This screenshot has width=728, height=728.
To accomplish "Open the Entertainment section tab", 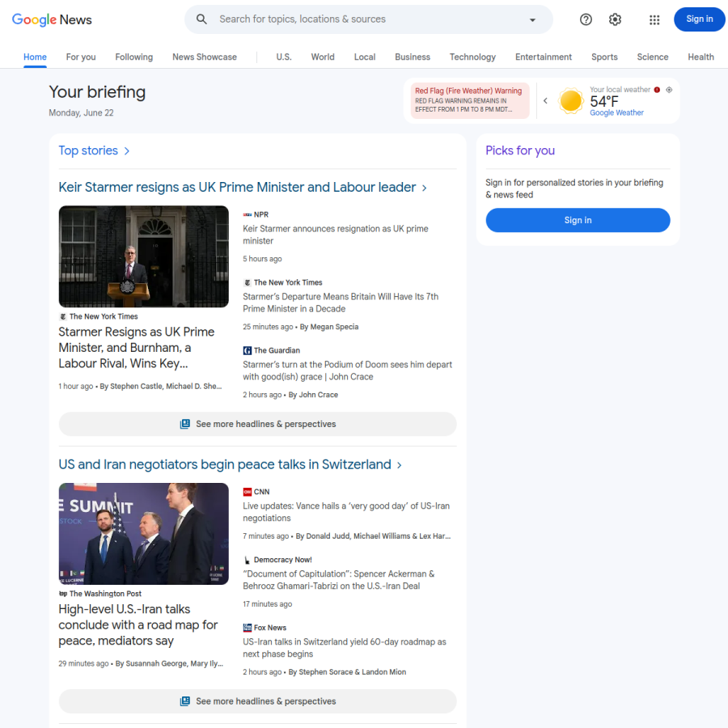I will pos(544,57).
